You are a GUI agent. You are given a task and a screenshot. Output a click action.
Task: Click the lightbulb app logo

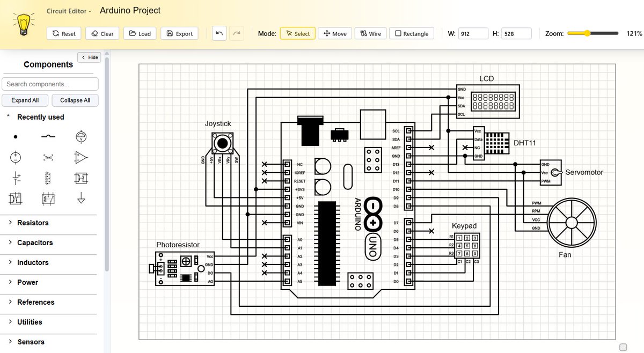coord(23,25)
